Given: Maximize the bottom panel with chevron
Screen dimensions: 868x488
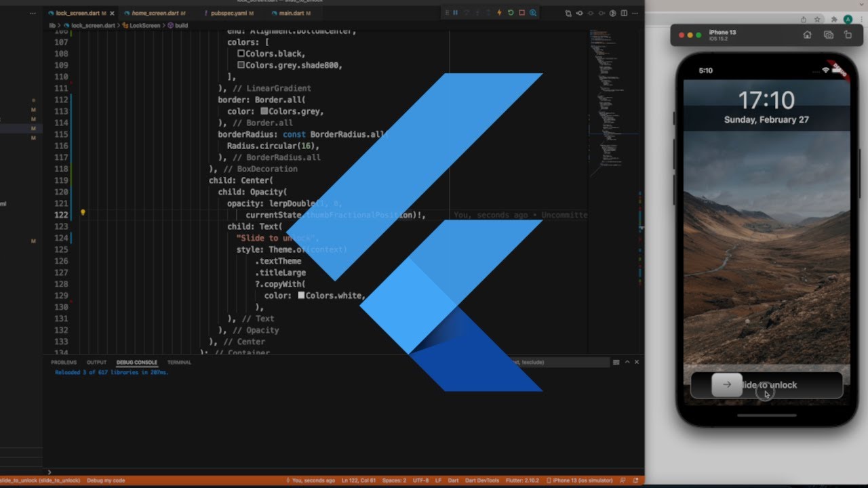Looking at the screenshot, I should (627, 362).
